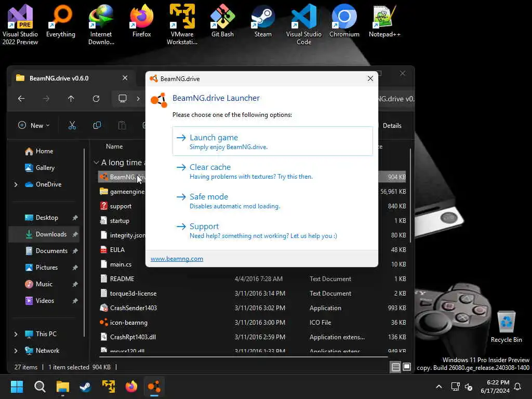Collapse the 'A long time ago' group

[x=96, y=163]
